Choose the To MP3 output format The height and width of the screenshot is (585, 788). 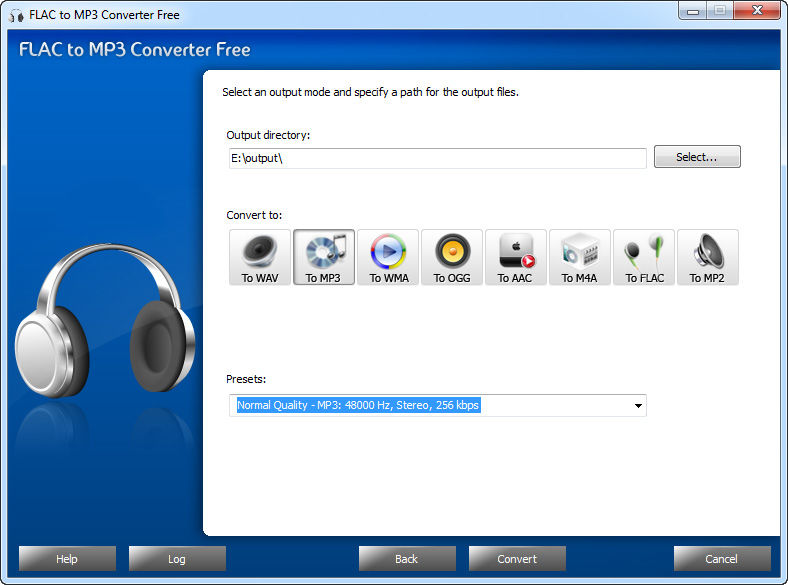(324, 257)
